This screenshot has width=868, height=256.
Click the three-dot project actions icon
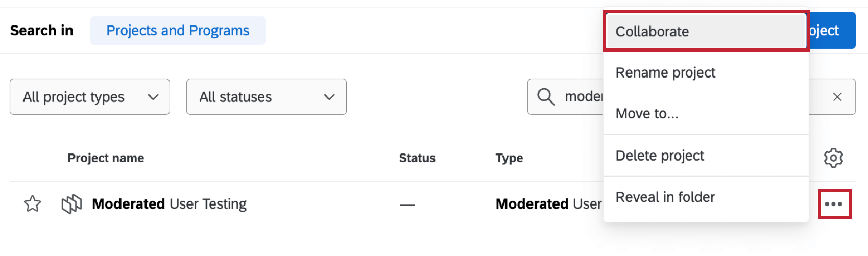834,204
